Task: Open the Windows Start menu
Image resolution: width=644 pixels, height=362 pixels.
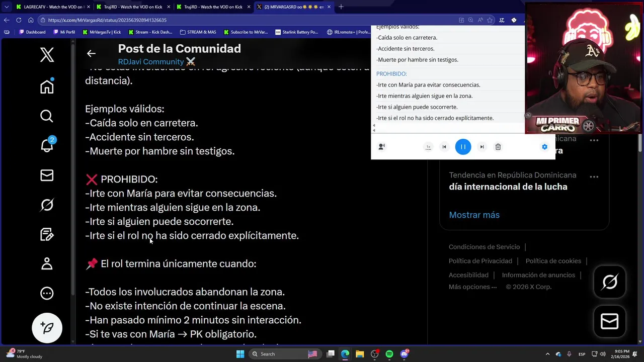Action: click(240, 354)
